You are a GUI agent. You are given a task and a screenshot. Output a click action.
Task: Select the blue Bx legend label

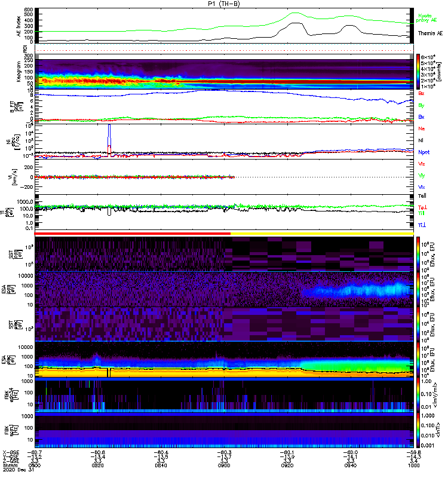421,117
